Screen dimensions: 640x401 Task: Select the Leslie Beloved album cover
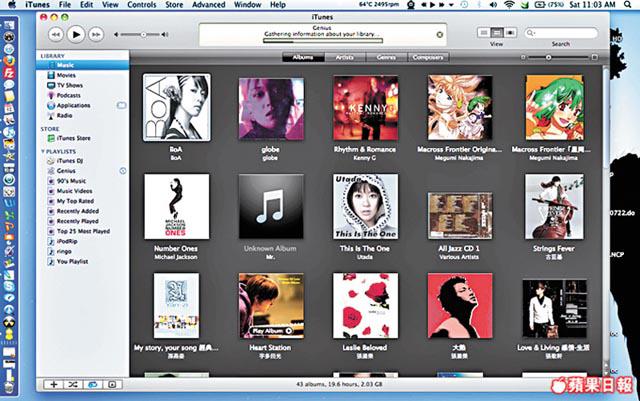click(365, 306)
